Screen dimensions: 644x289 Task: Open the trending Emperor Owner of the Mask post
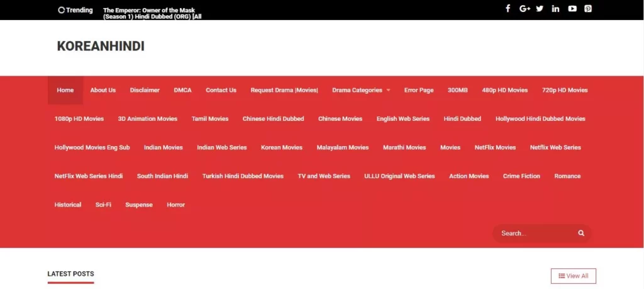pyautogui.click(x=152, y=13)
